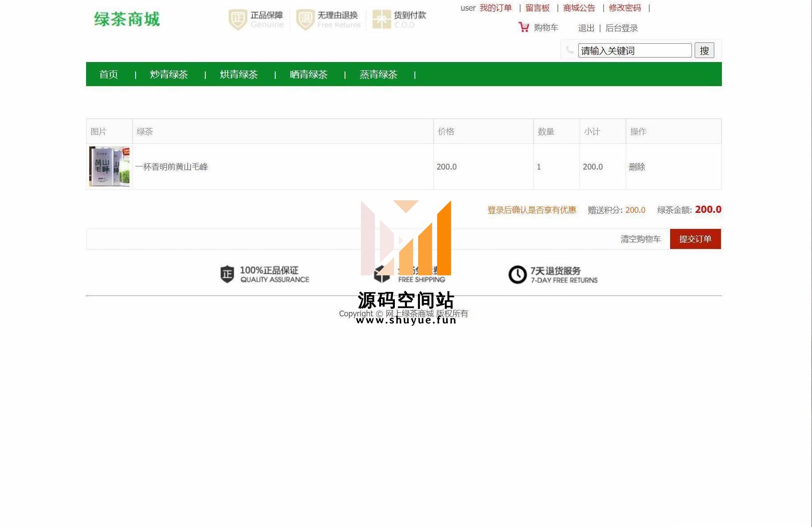The height and width of the screenshot is (527, 812).
Task: Click the 货到付款 C.O.D gift icon
Action: [x=381, y=20]
